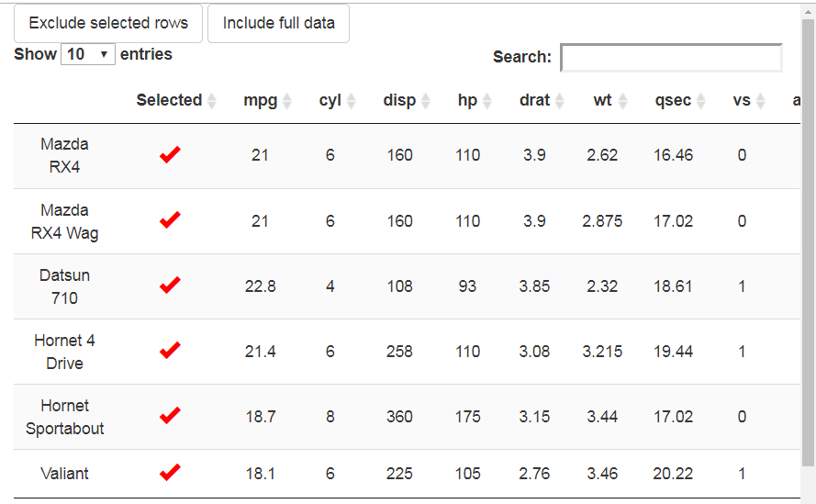Sort table using mpg sort arrows
Screen dimensions: 816x504
[x=286, y=101]
